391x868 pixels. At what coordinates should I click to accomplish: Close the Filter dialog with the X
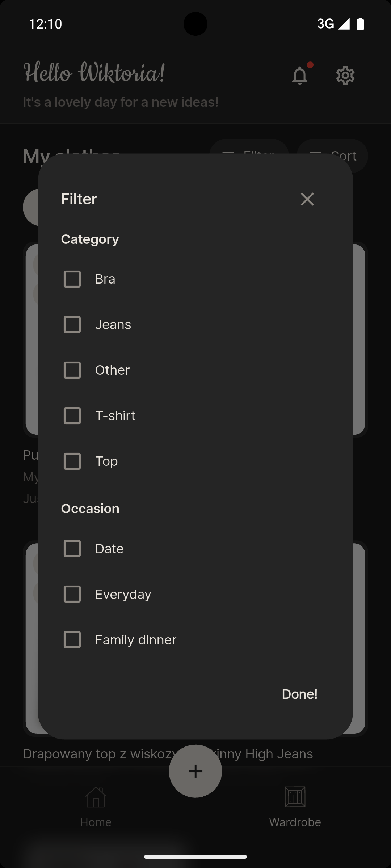(307, 199)
